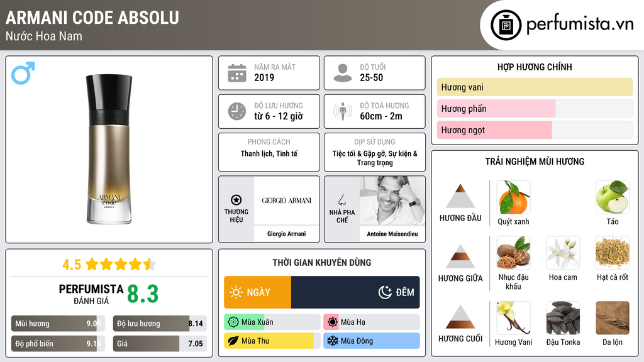Click the star icon above Thương hiệu
Screen dimensions: 644x362
pyautogui.click(x=236, y=200)
